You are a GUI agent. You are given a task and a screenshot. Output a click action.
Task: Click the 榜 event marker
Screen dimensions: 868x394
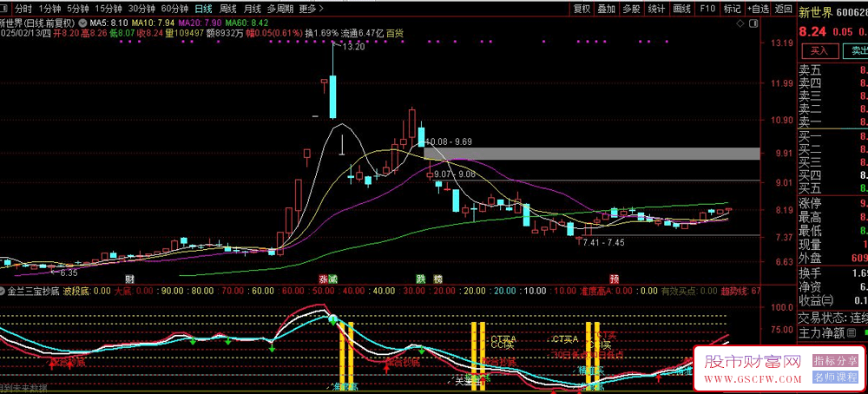[438, 279]
